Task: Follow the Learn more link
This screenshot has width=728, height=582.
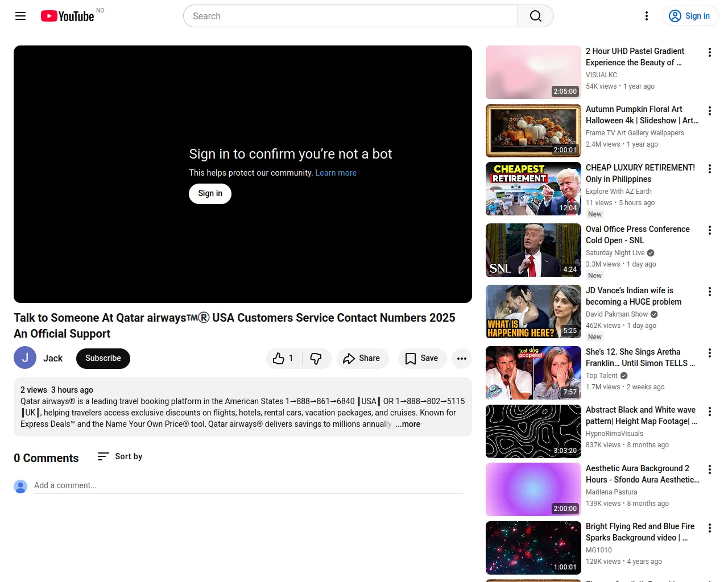Action: point(336,173)
